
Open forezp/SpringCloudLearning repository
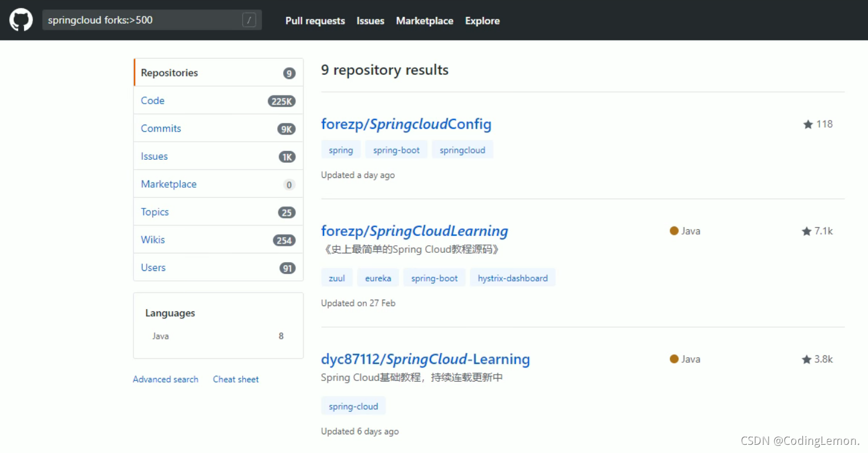point(415,231)
